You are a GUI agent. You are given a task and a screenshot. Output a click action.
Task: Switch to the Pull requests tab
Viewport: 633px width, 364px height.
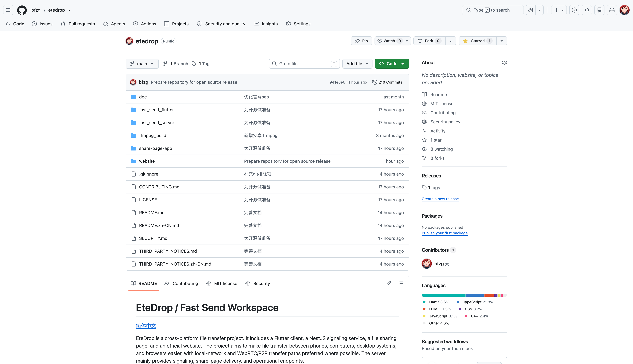pyautogui.click(x=78, y=24)
